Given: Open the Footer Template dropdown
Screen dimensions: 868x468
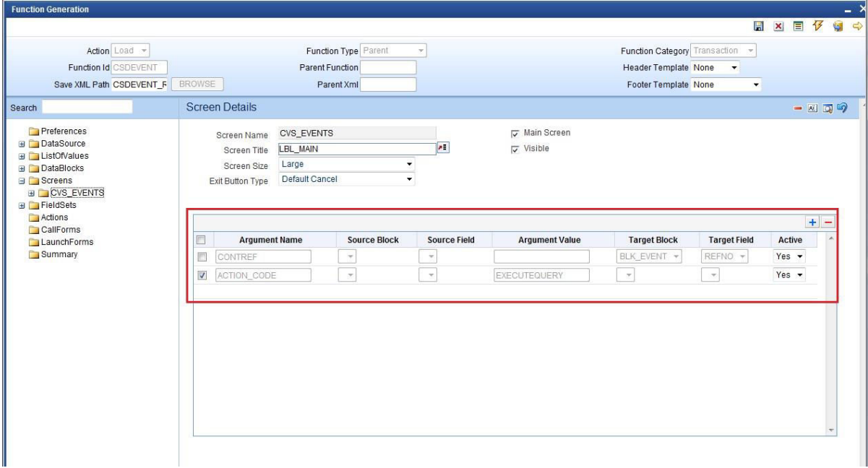Looking at the screenshot, I should [x=726, y=84].
